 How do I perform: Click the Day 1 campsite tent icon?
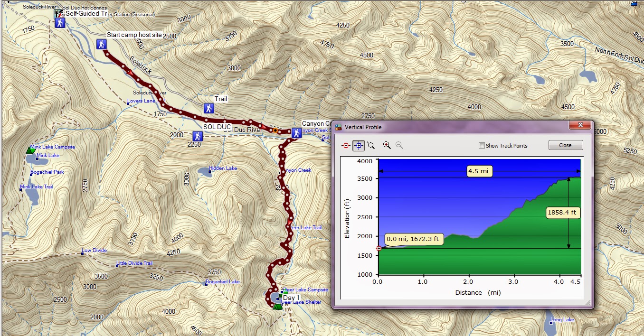277,306
